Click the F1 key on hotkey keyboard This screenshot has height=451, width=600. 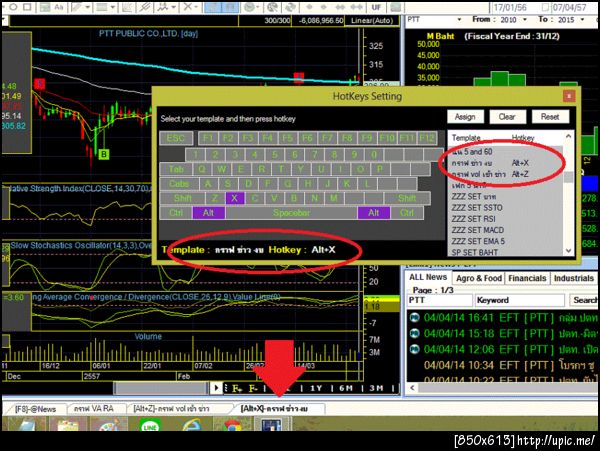[208, 138]
